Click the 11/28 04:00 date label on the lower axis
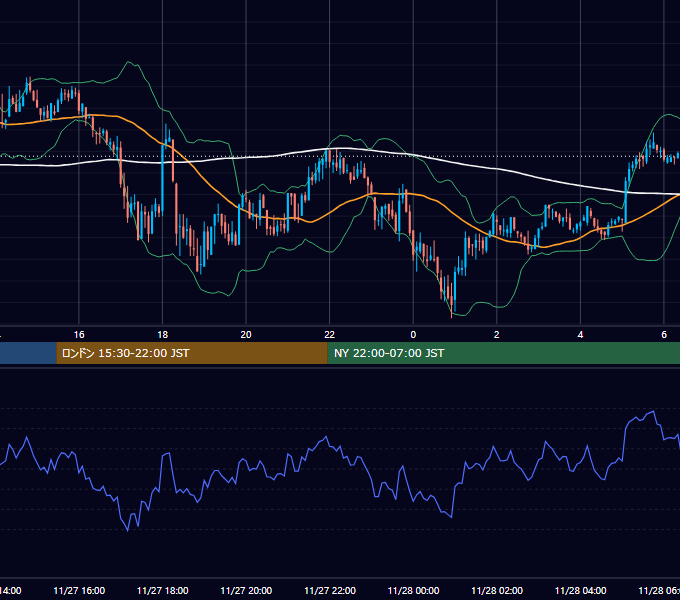Screen dimensions: 680x600 point(580,590)
